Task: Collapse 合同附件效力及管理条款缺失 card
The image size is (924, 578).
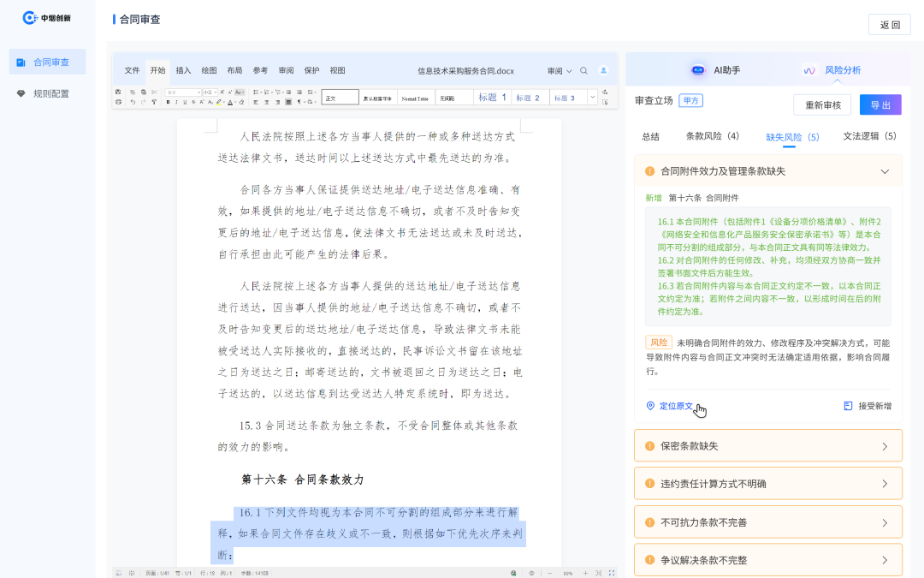Action: [x=885, y=171]
